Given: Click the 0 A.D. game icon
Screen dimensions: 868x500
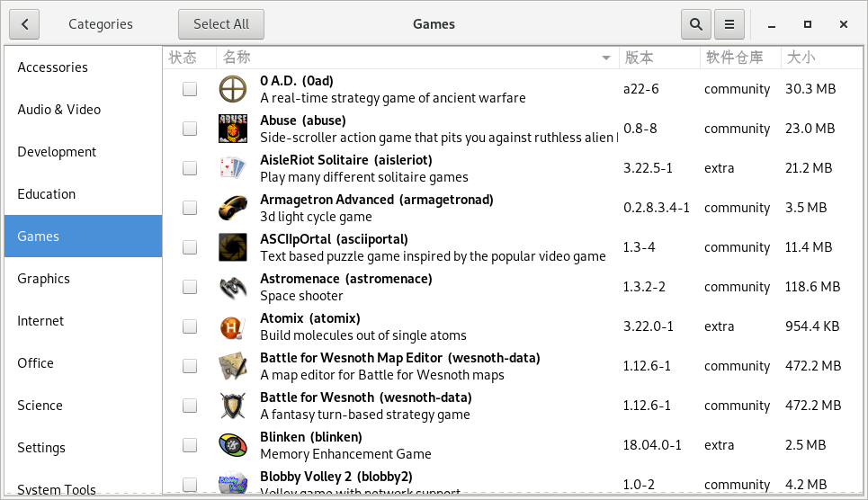Looking at the screenshot, I should pos(233,89).
